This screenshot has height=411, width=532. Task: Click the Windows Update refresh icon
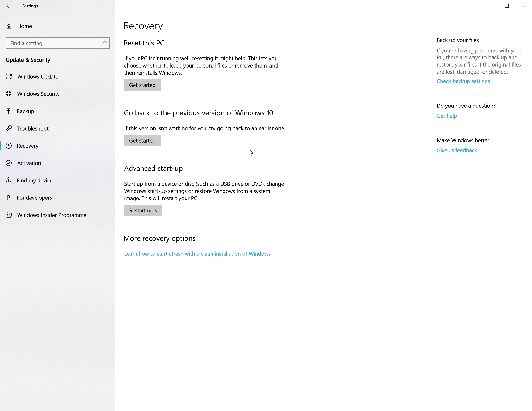(x=9, y=76)
